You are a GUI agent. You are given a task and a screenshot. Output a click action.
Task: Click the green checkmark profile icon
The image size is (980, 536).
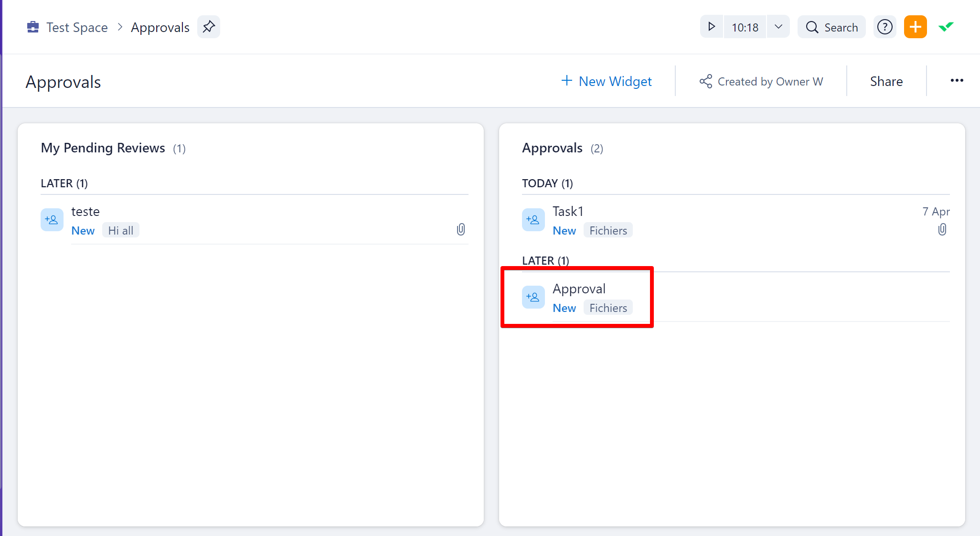tap(946, 27)
